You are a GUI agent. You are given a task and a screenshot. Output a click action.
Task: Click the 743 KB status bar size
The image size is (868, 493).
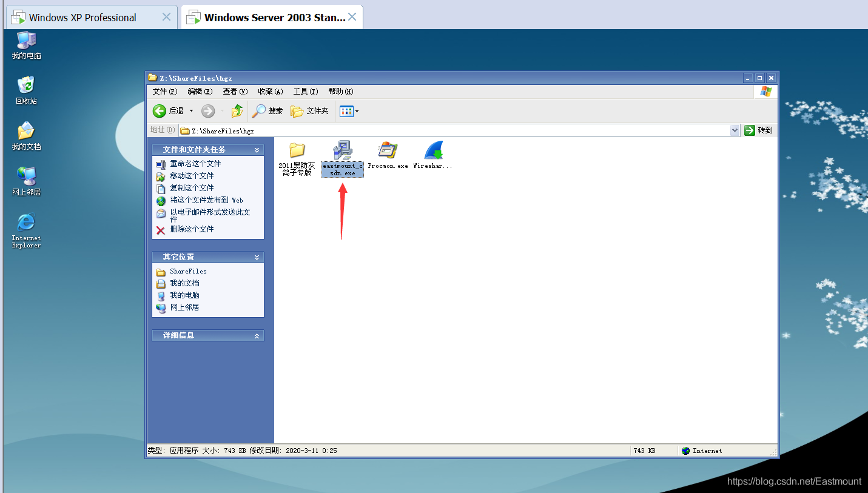click(644, 451)
